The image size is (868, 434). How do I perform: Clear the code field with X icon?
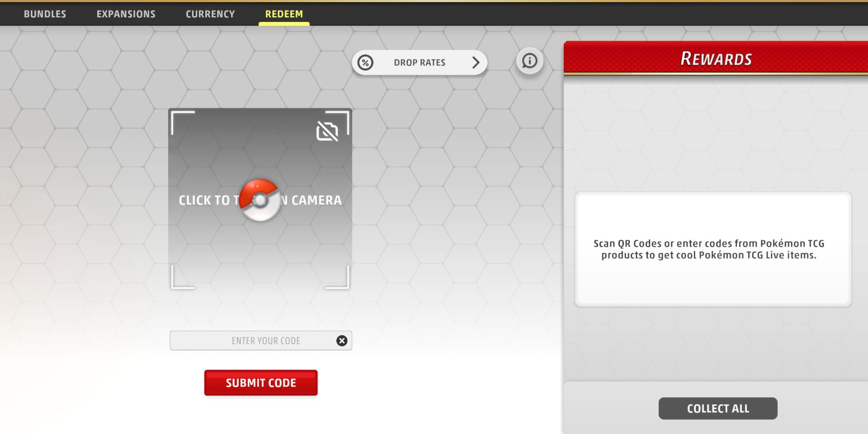342,341
